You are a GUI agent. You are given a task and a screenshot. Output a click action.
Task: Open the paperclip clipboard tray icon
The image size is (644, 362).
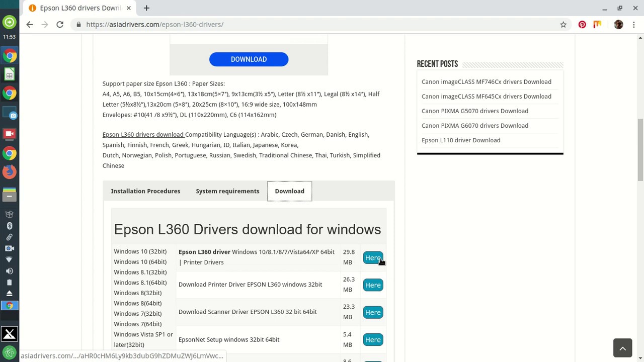pos(9,237)
